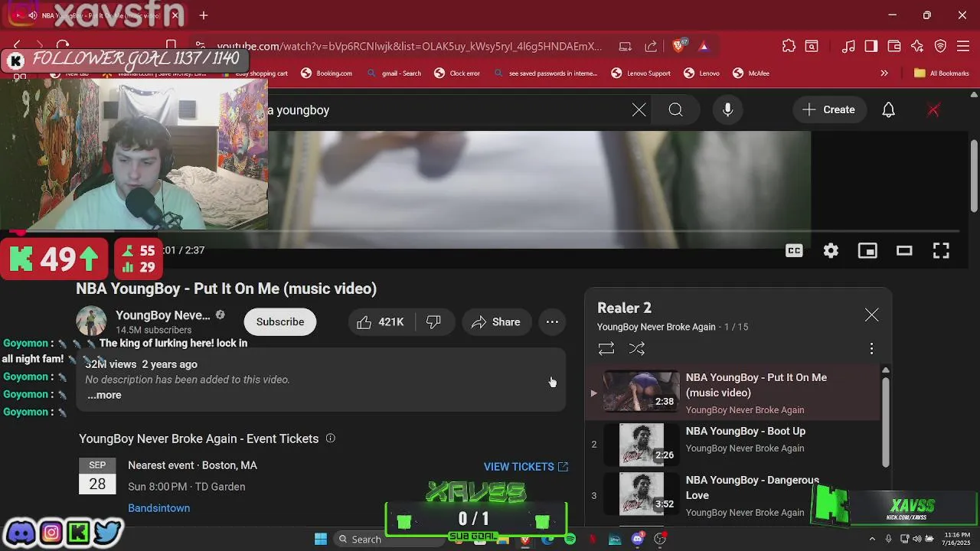980x551 pixels.
Task: Open the Brave Wallet icon
Action: coord(894,46)
